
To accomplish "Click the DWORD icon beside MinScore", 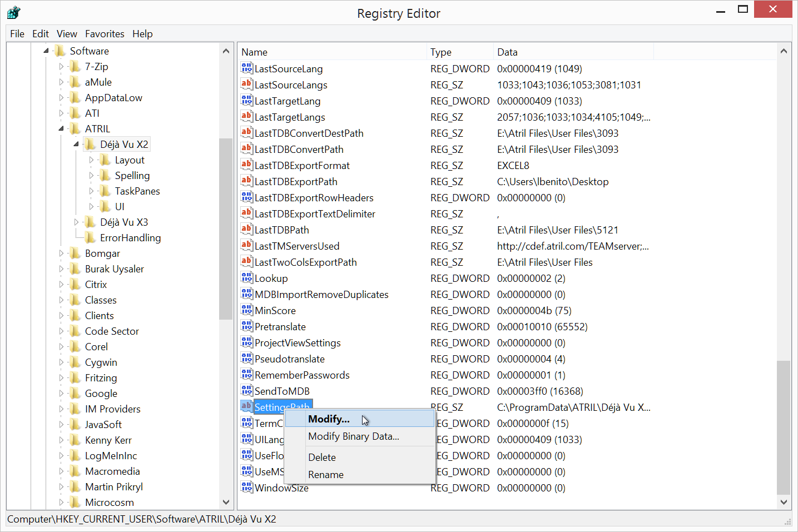I will pos(247,310).
